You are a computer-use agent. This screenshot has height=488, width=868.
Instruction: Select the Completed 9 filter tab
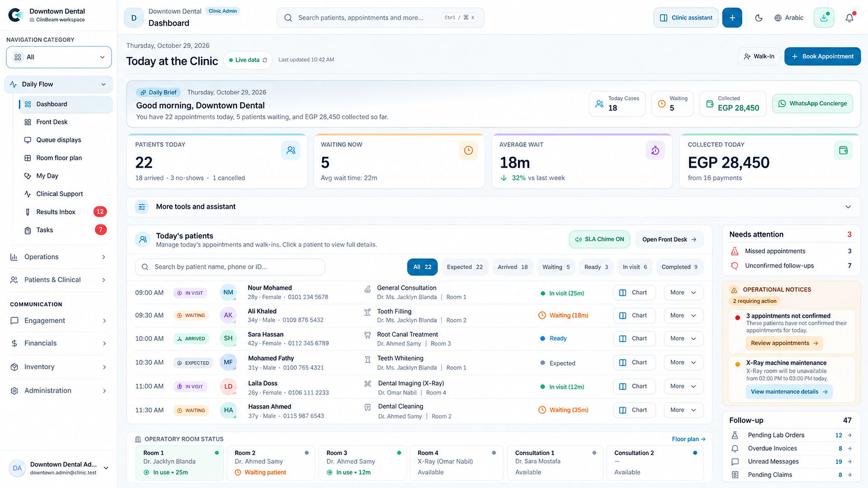pos(679,267)
